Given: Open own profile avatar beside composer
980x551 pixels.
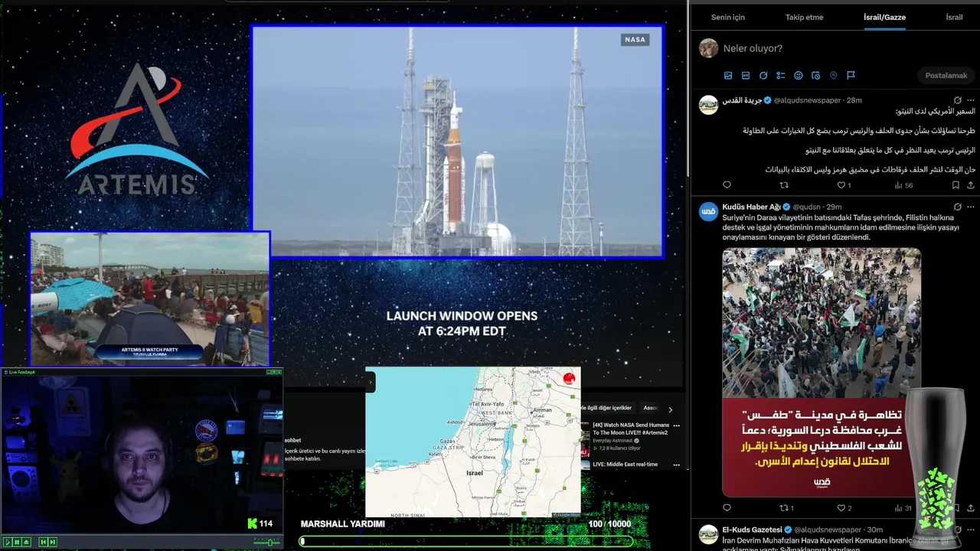Looking at the screenshot, I should [x=708, y=48].
